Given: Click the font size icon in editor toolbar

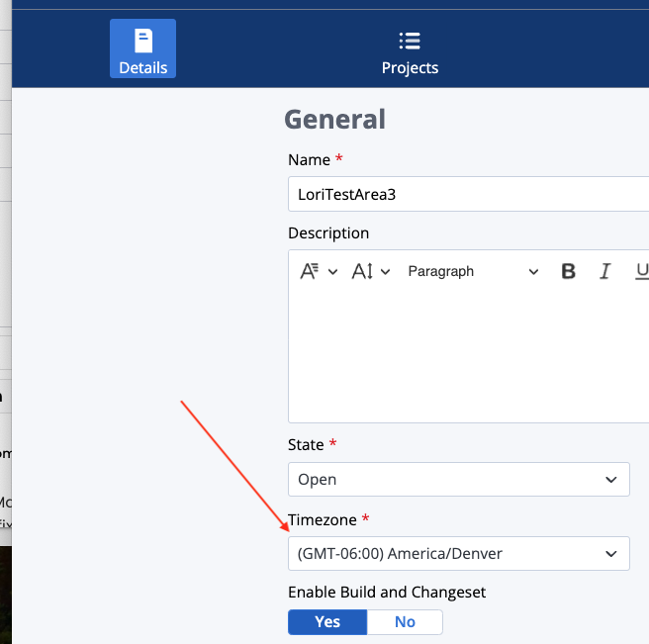Looking at the screenshot, I should point(362,271).
